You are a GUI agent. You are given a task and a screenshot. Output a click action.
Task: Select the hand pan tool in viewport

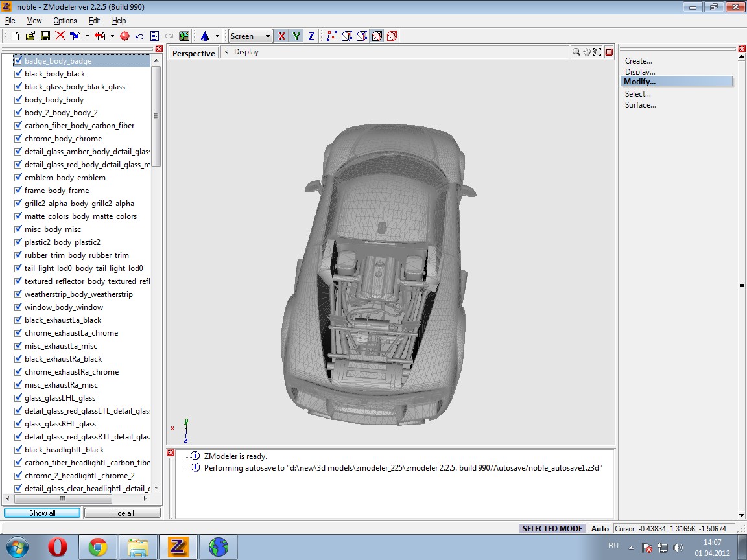[x=587, y=52]
